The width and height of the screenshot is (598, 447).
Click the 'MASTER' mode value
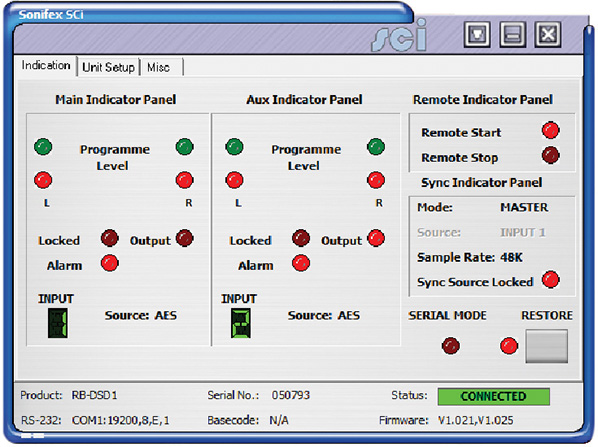point(524,207)
